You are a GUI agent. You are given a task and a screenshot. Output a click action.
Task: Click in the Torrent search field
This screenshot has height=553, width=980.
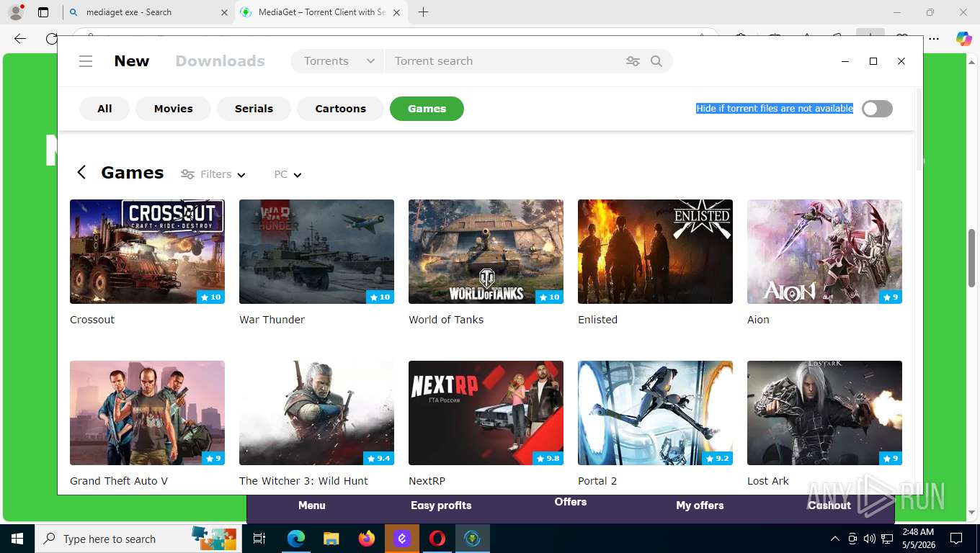pyautogui.click(x=504, y=61)
